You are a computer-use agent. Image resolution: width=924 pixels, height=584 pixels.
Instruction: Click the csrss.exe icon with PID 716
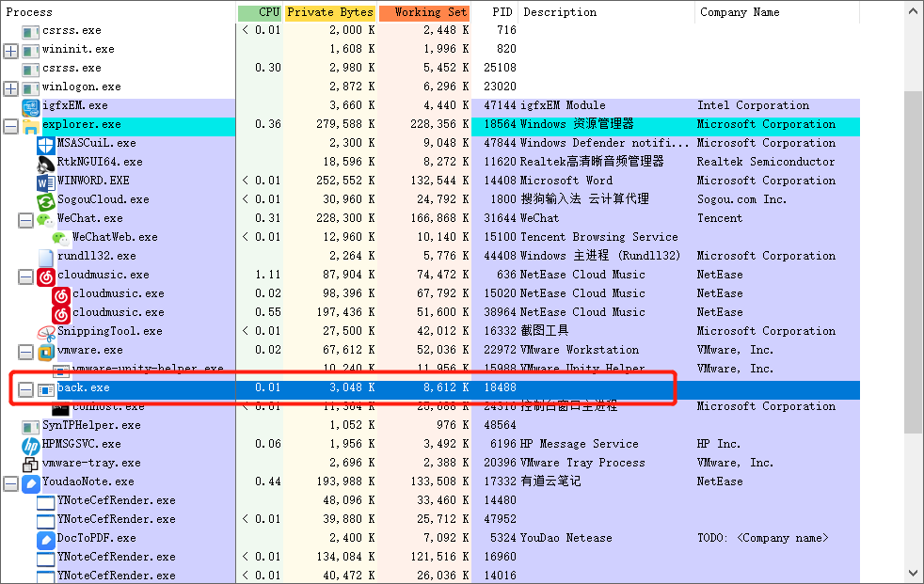[x=31, y=32]
